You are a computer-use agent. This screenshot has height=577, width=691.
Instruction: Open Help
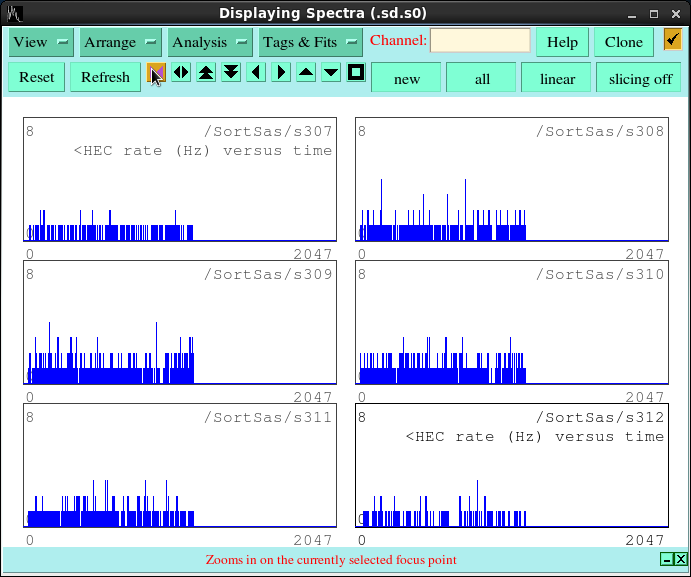point(562,42)
